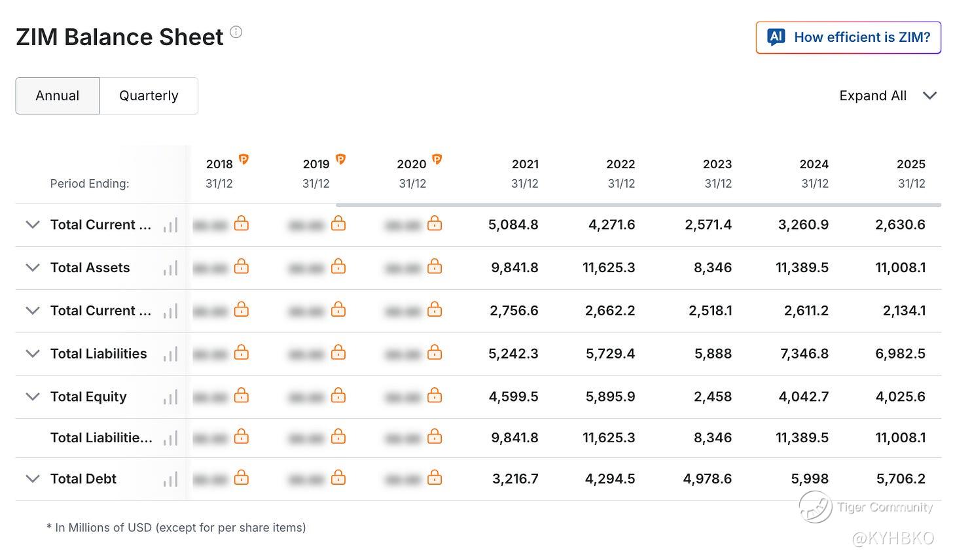Screen dimensions: 953x560
Task: Click the horizontal scrollbar under the year headers
Action: (x=638, y=205)
